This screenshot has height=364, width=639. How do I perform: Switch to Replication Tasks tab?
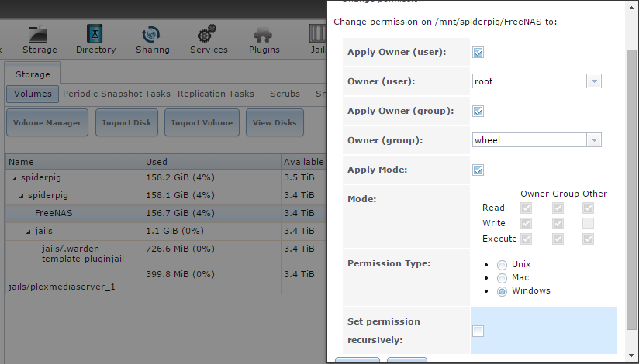click(x=216, y=94)
